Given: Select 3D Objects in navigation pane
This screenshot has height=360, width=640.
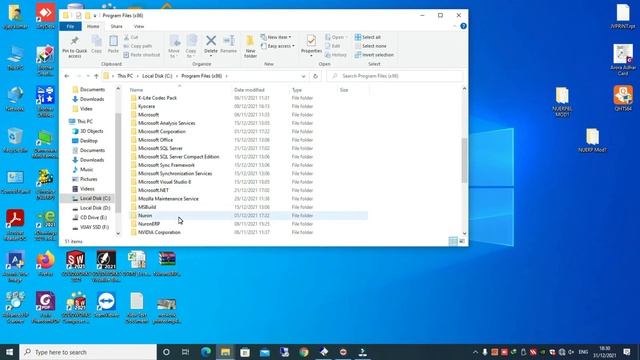Looking at the screenshot, I should 91,131.
